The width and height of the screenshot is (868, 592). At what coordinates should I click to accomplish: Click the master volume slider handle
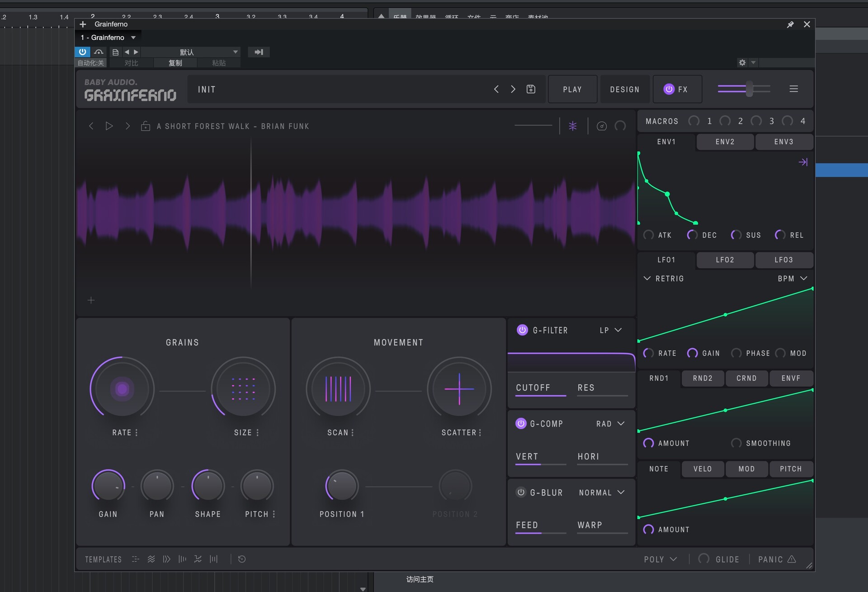(x=750, y=89)
